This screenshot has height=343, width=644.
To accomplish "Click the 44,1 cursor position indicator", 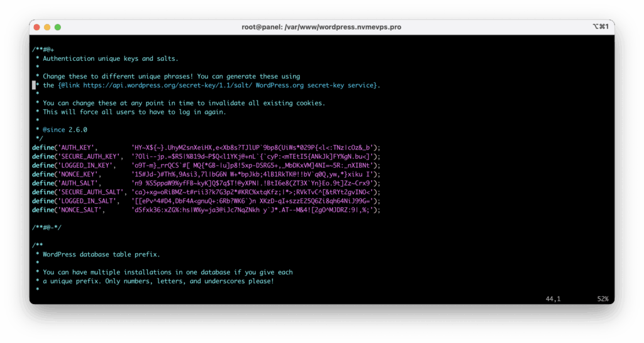I will click(553, 299).
